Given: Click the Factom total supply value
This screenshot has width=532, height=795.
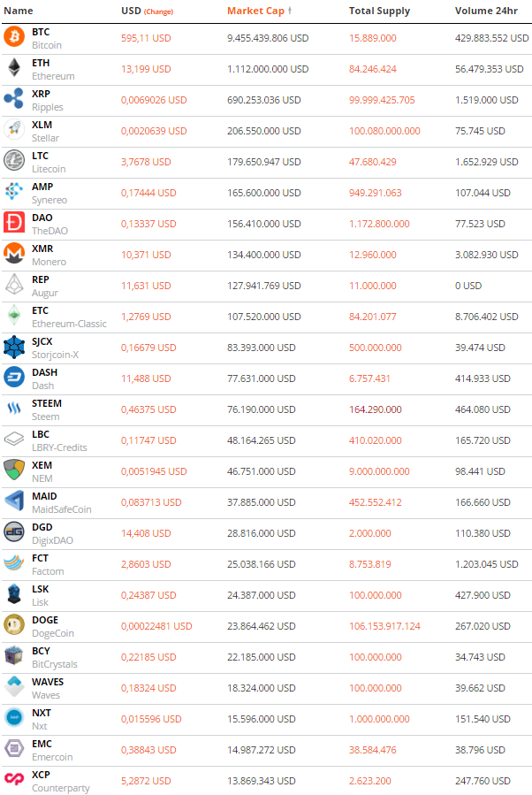Looking at the screenshot, I should coord(369,564).
